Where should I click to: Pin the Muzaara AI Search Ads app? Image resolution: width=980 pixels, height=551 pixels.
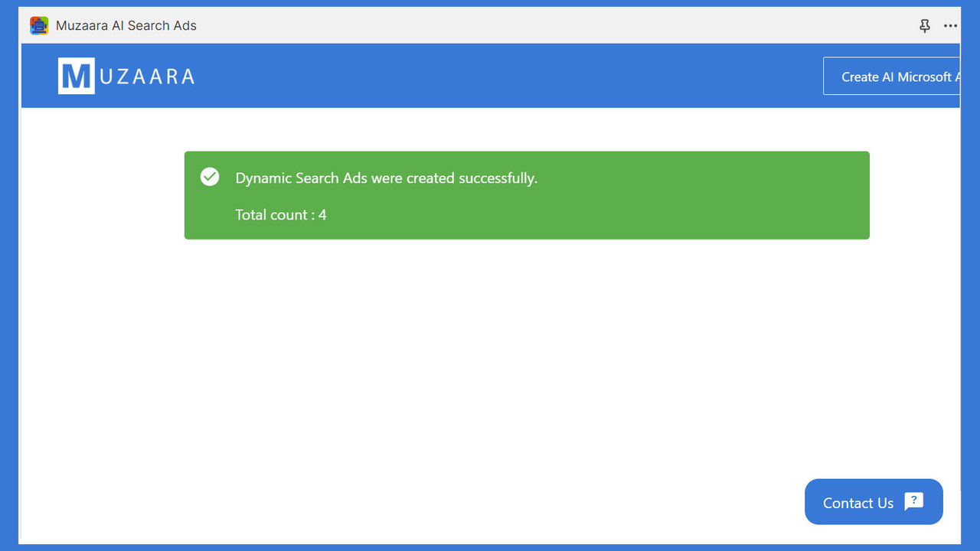coord(925,26)
